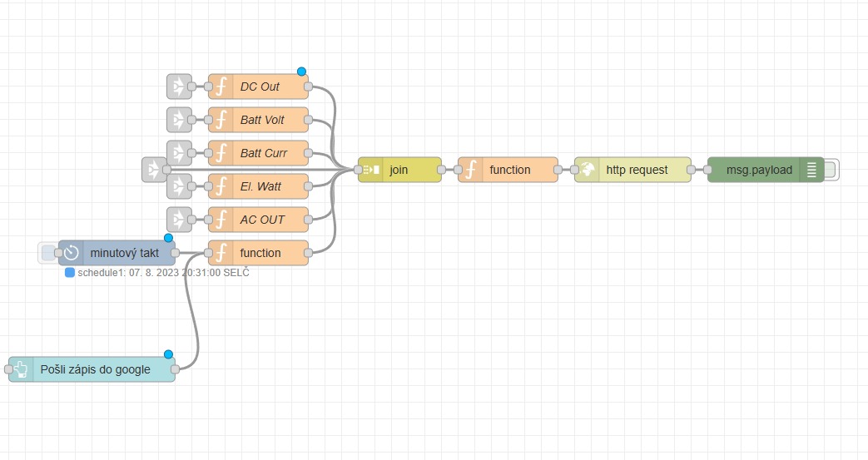Click the join node's merge icon

[371, 170]
